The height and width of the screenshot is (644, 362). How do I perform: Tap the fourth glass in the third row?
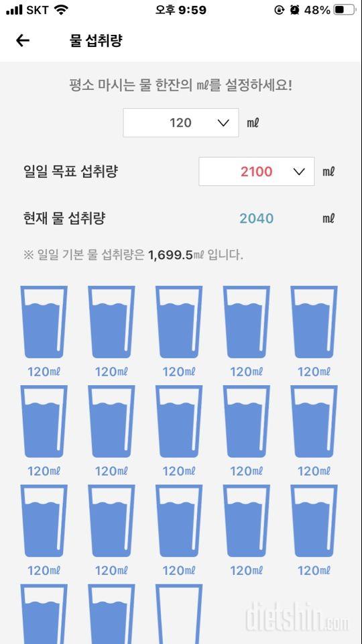(246, 521)
